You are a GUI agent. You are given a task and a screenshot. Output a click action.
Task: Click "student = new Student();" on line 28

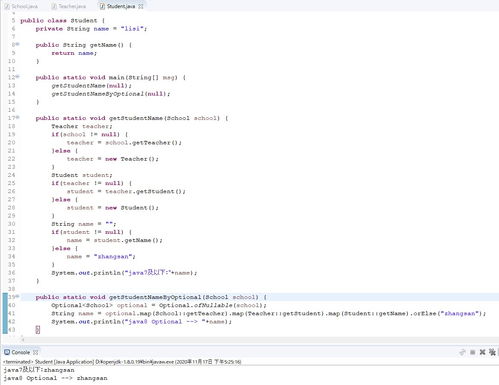pos(113,208)
